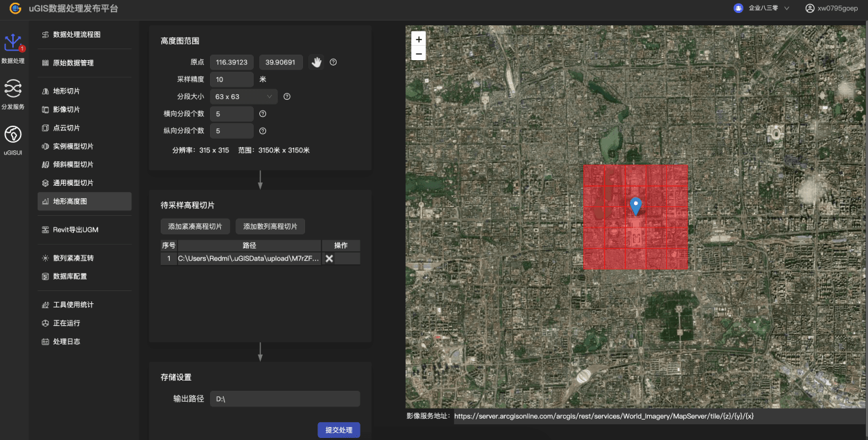The width and height of the screenshot is (868, 440).
Task: Delete row 1 with X icon
Action: pyautogui.click(x=329, y=259)
